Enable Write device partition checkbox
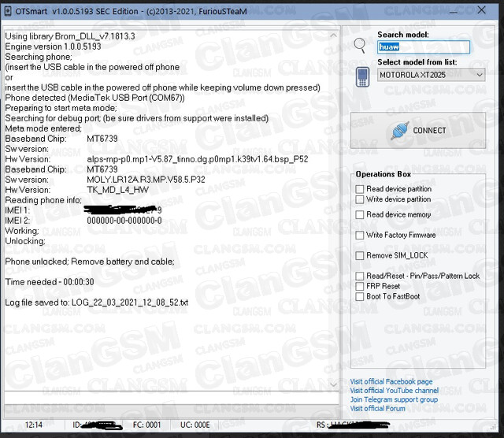 pos(360,199)
